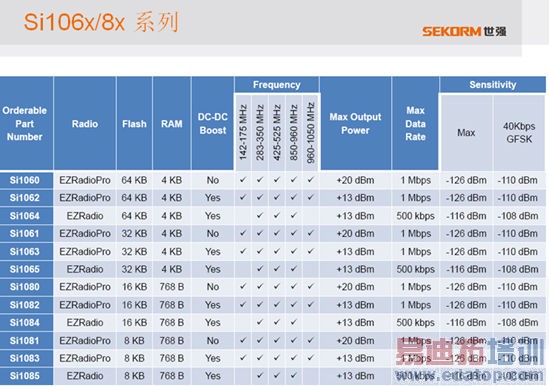Click 500 kbps data rate for Si1065
Image resolution: width=549 pixels, height=386 pixels.
click(x=415, y=269)
